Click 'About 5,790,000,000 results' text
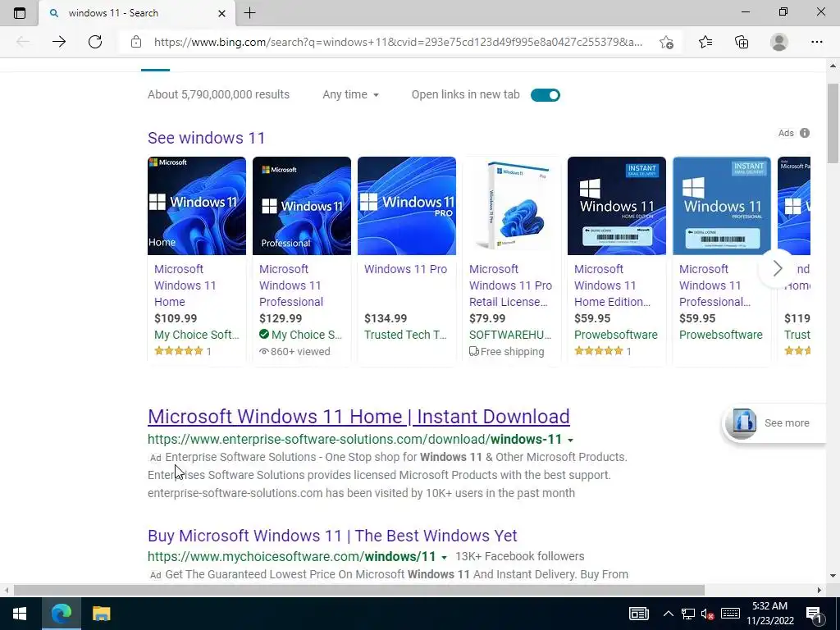Screen dimensions: 840x630 (218, 94)
